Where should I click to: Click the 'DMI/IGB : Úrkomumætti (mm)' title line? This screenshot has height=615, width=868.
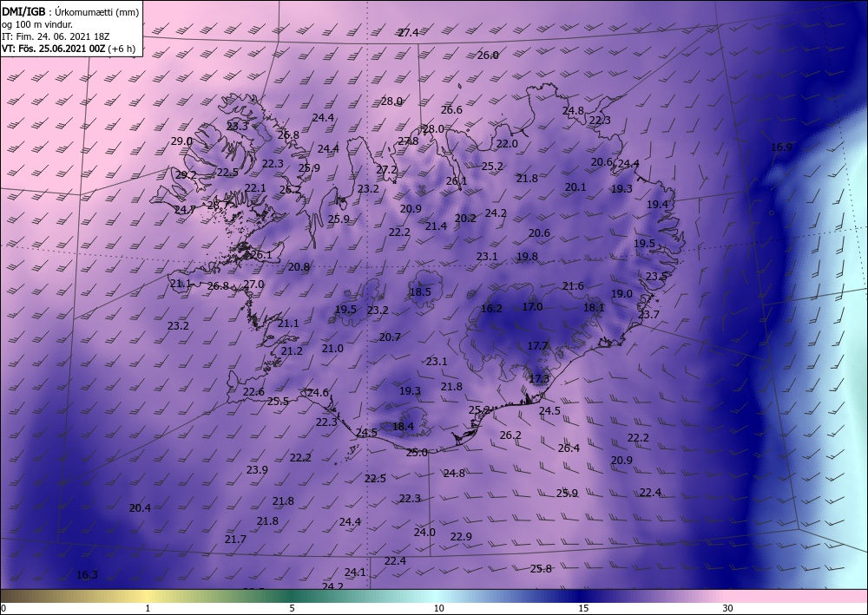[69, 13]
